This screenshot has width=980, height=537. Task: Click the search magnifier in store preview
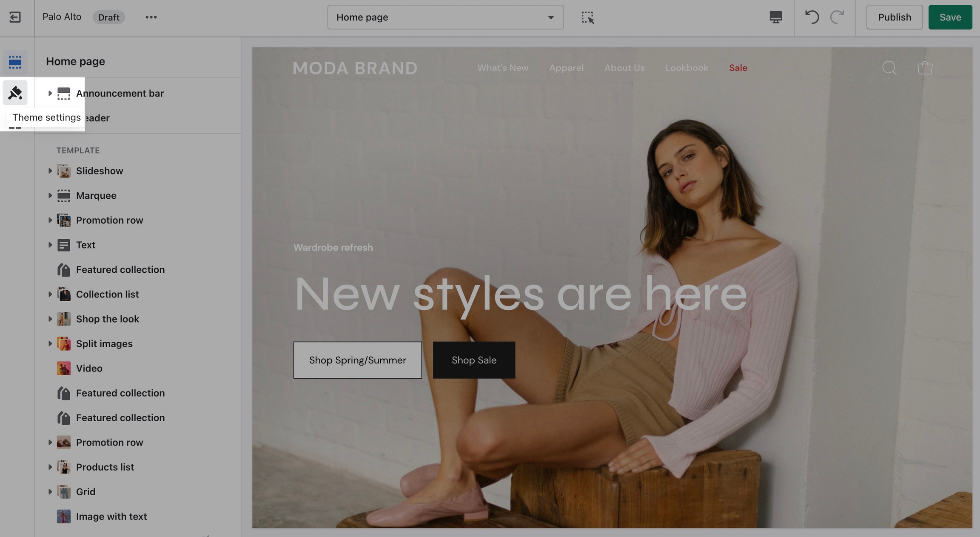(889, 68)
